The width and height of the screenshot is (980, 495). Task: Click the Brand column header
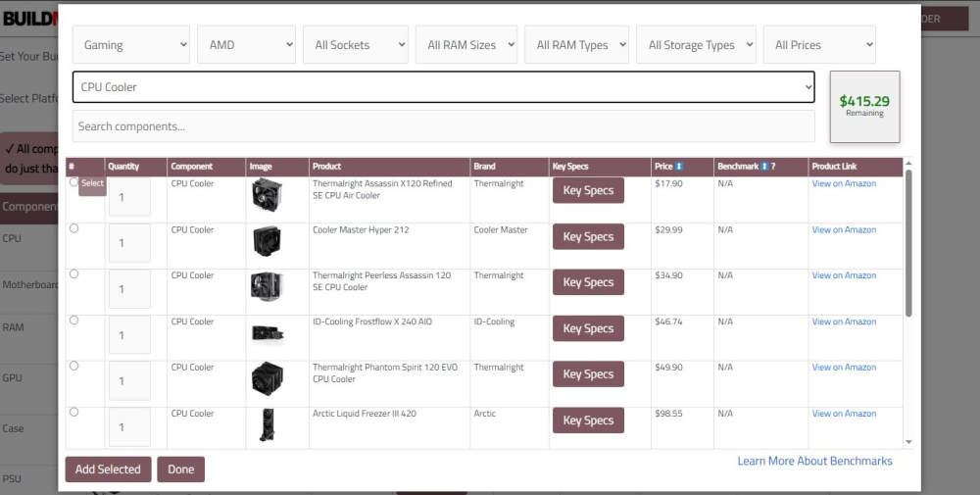[x=510, y=167]
